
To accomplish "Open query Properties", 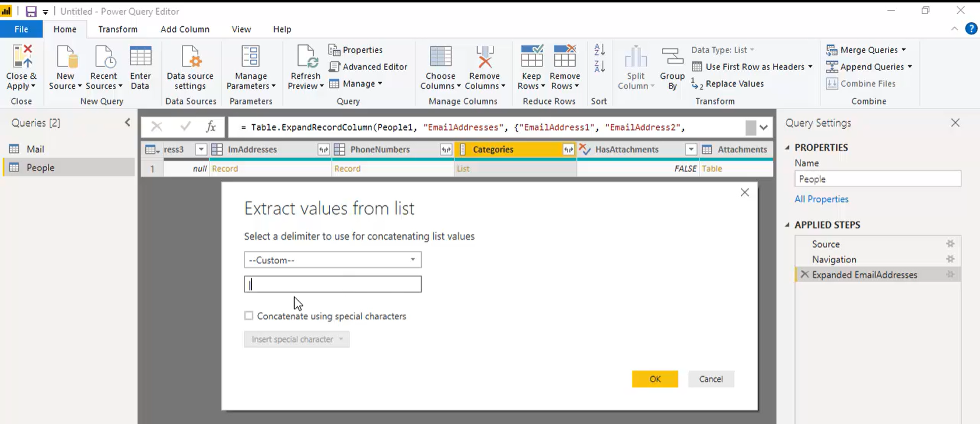I will click(356, 50).
